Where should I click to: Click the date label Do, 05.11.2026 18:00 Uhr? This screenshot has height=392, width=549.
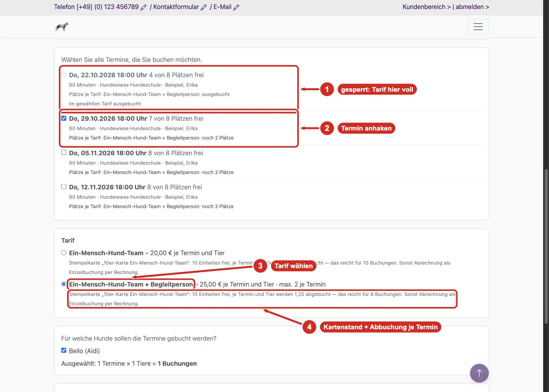pos(108,153)
